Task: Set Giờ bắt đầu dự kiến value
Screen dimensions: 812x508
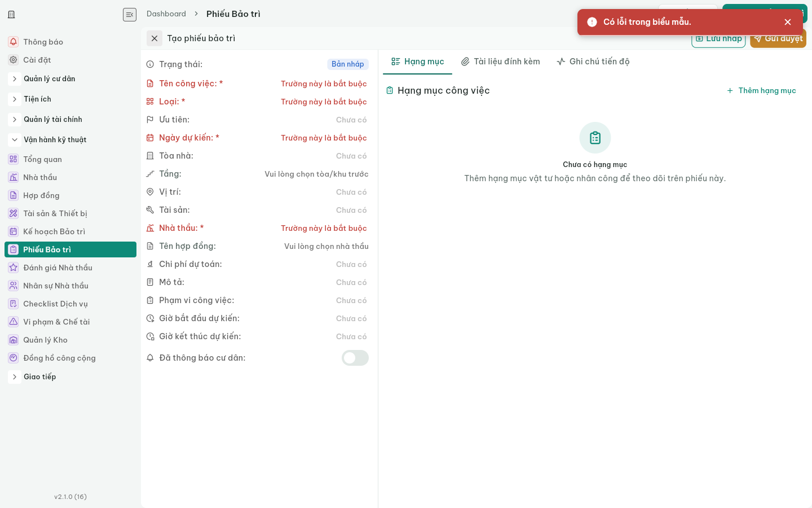Action: pos(351,318)
